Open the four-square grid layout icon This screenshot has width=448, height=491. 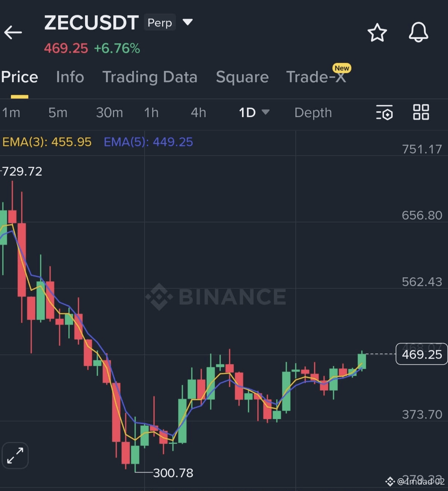[421, 112]
